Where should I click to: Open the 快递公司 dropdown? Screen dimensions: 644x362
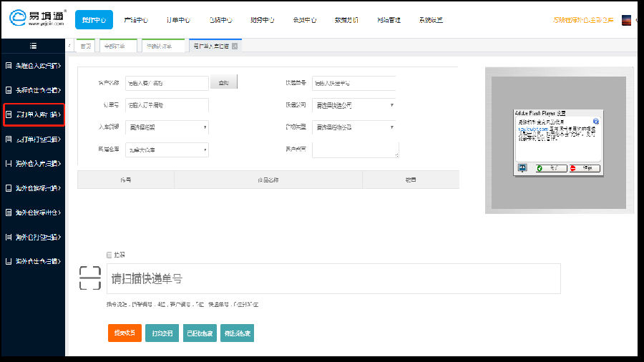point(354,105)
